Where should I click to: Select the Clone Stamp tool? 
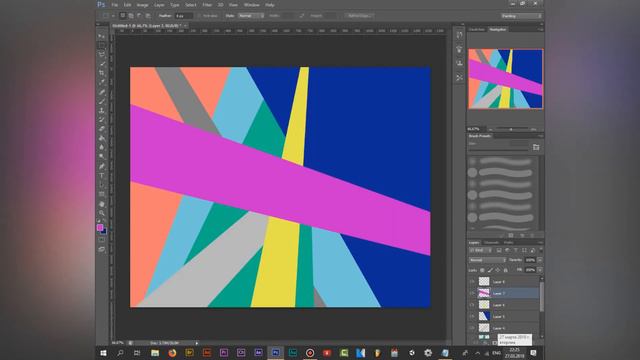[x=101, y=111]
